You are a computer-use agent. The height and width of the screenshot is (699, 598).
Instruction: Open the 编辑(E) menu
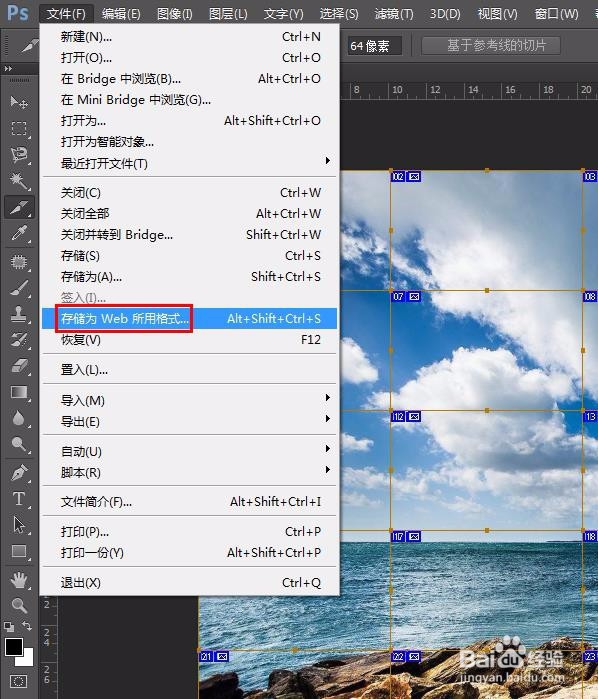121,14
